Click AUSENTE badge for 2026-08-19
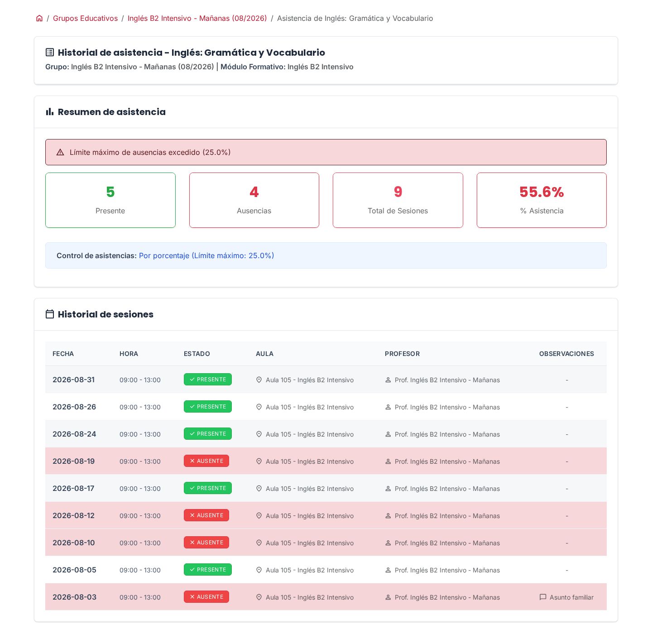The height and width of the screenshot is (644, 652). (206, 461)
